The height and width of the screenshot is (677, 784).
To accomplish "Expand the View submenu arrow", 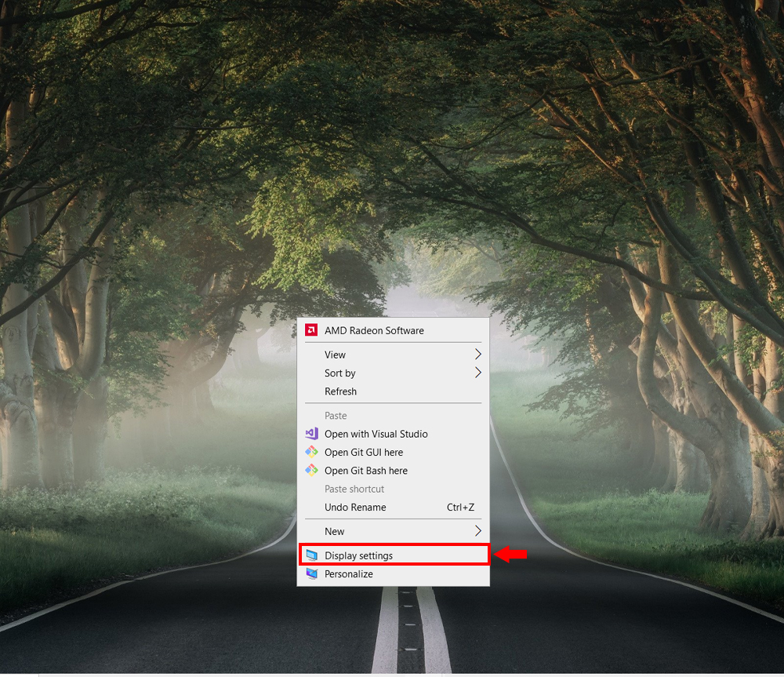I will [x=477, y=355].
